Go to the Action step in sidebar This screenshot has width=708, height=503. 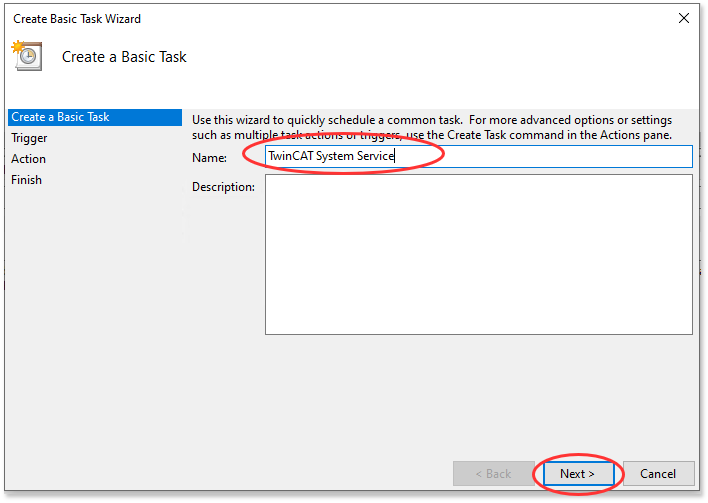coord(28,159)
